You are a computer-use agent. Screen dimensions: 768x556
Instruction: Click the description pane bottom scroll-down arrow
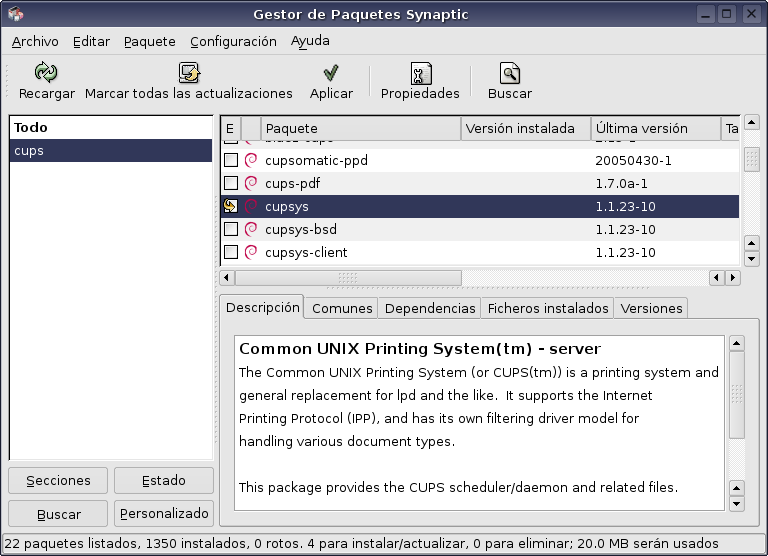[736, 504]
